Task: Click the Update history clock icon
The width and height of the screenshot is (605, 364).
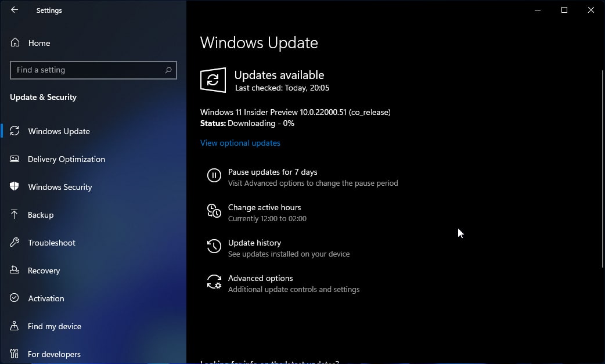Action: pos(214,246)
